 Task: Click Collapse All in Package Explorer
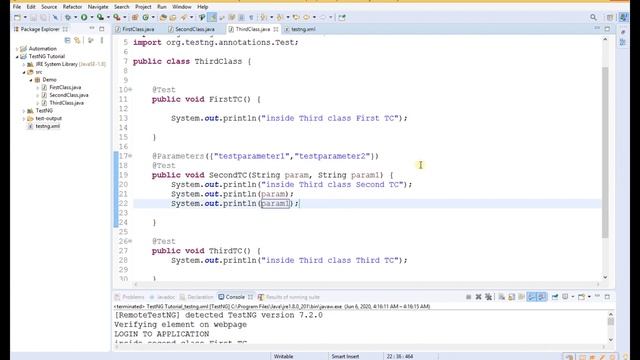point(67,40)
